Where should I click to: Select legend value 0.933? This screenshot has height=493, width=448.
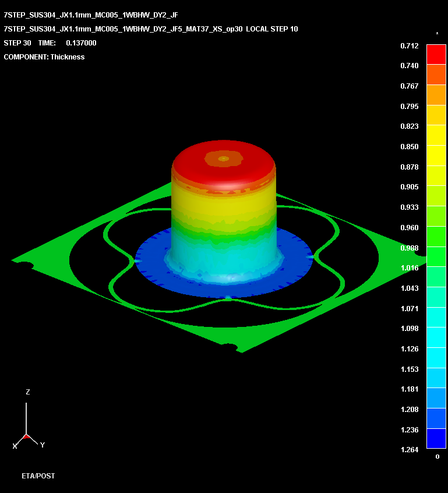(410, 207)
